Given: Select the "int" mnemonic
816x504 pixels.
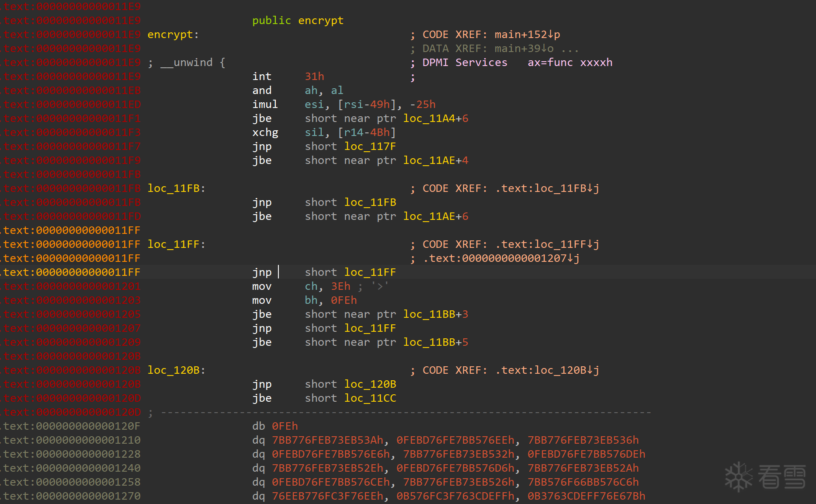Looking at the screenshot, I should (x=262, y=76).
